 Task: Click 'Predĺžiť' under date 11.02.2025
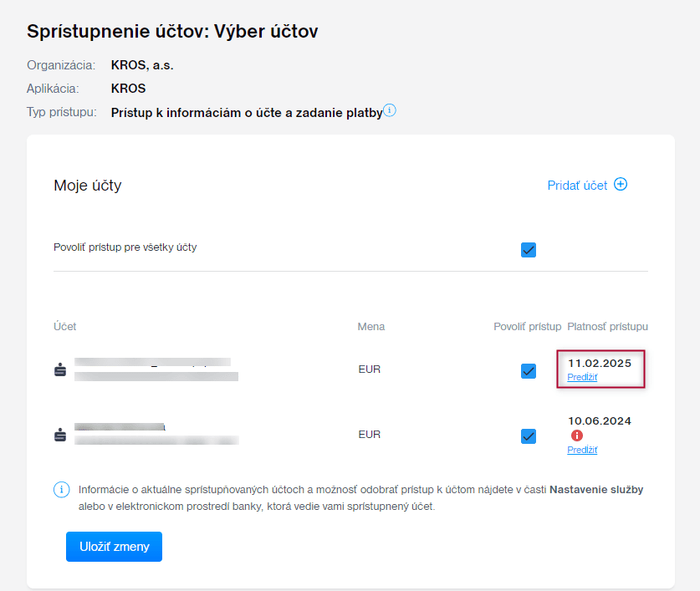click(x=582, y=377)
